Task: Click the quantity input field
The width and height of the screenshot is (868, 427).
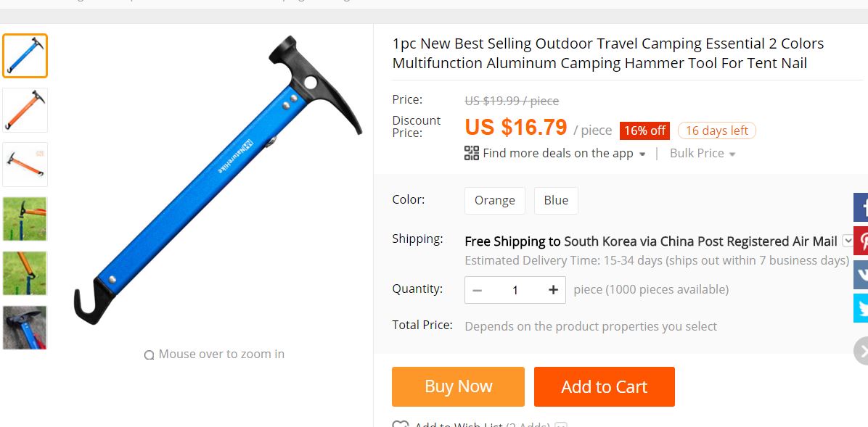Action: (515, 290)
